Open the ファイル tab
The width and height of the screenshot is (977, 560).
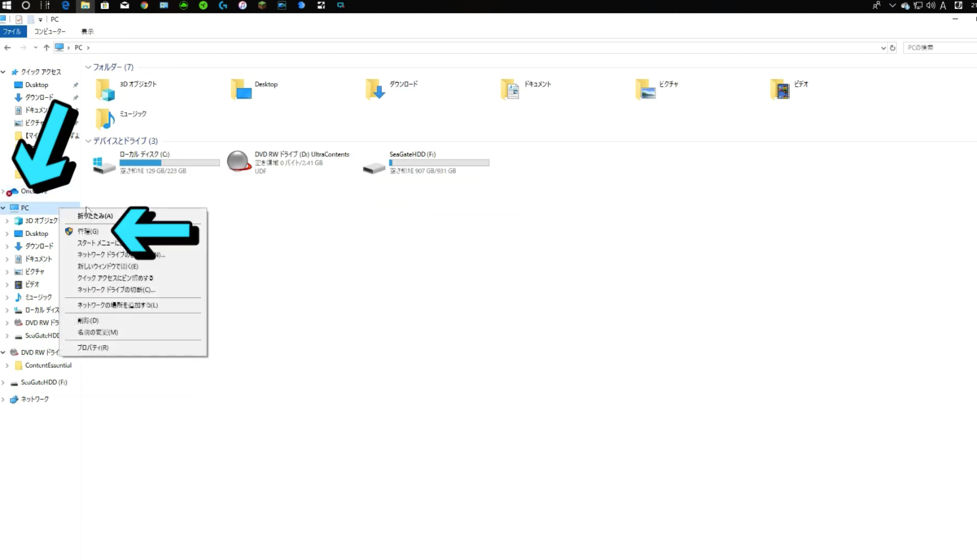12,32
